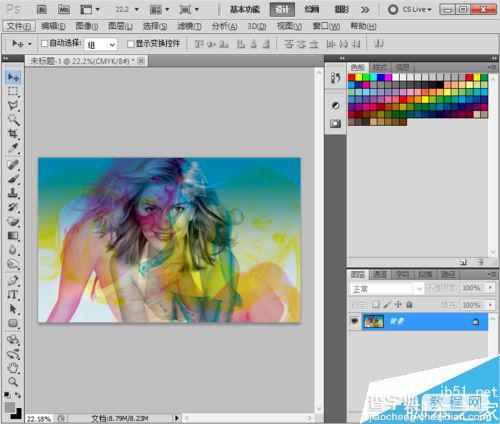Open the auto-select 组 dropdown
The height and width of the screenshot is (424, 500).
pos(101,44)
